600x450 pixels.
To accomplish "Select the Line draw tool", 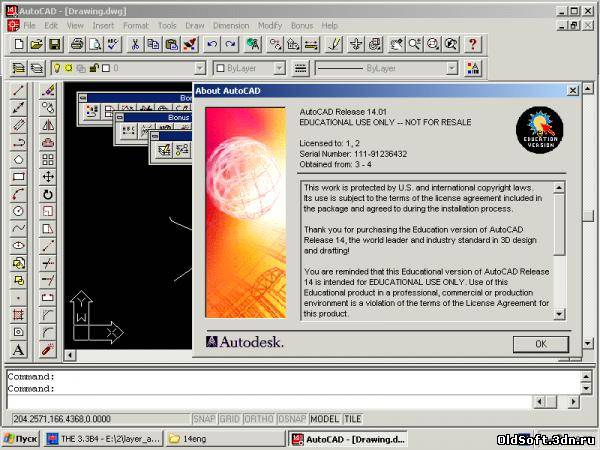I will pyautogui.click(x=18, y=90).
